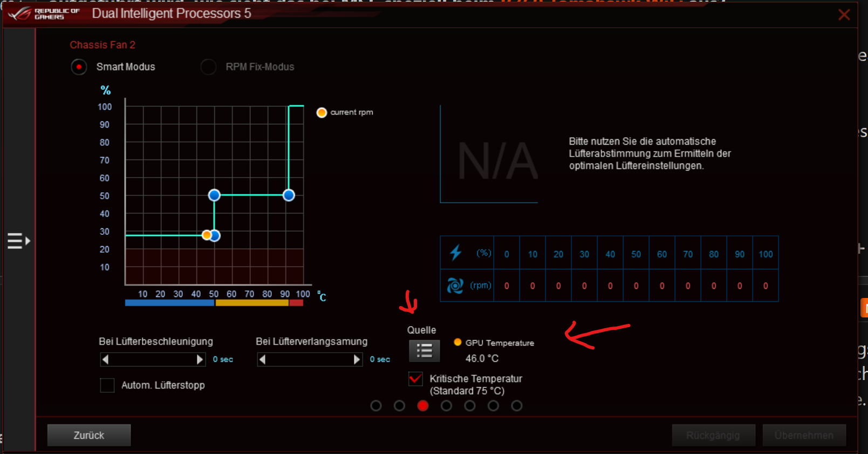Image resolution: width=868 pixels, height=454 pixels.
Task: Click the Zurück button
Action: click(89, 435)
